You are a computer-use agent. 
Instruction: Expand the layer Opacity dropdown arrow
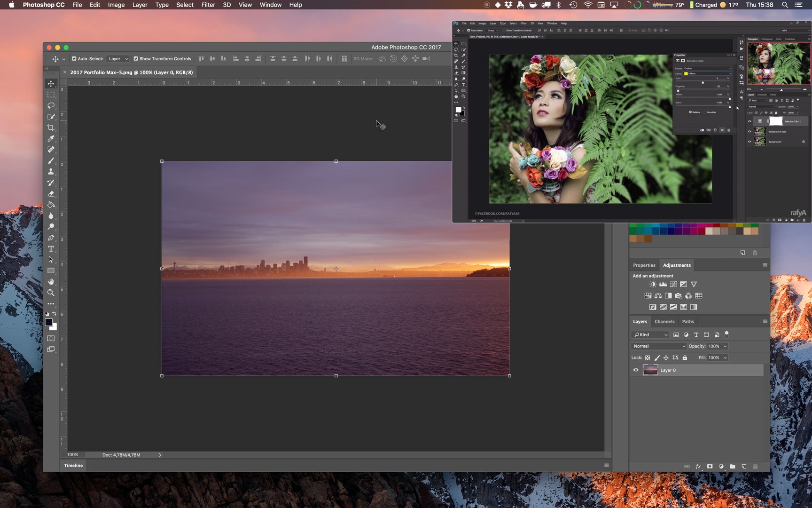[725, 346]
